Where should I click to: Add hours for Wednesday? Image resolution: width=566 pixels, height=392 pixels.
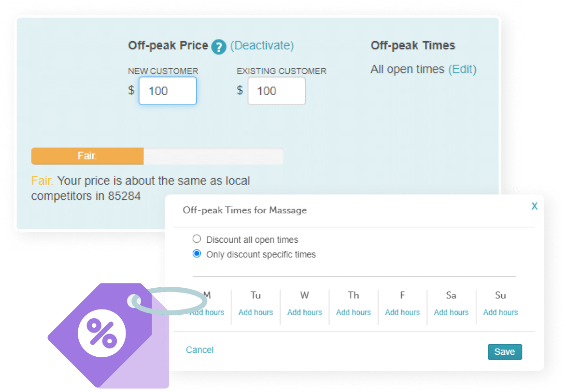pyautogui.click(x=304, y=313)
